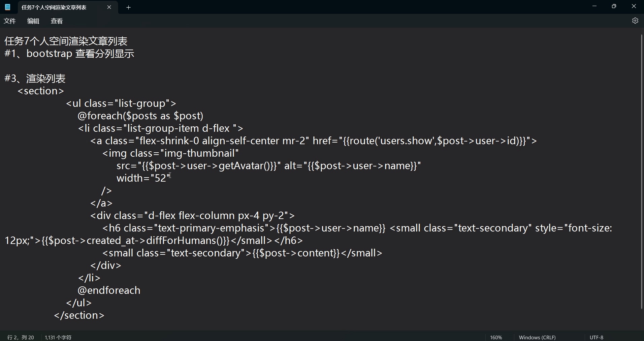Click the 160% zoom level indicator
644x341 pixels.
point(496,337)
